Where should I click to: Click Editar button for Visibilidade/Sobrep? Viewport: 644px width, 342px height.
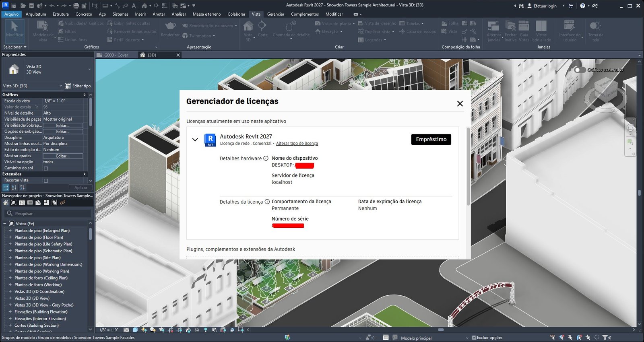[x=63, y=126]
